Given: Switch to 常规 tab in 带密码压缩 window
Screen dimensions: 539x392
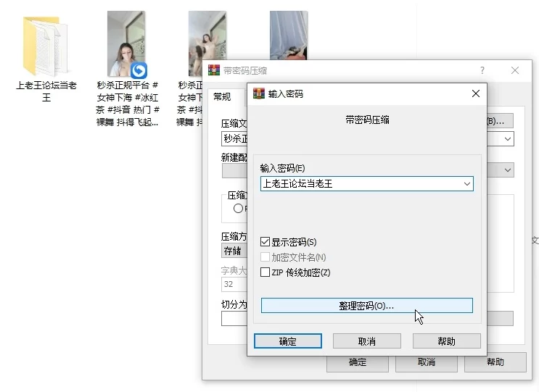Looking at the screenshot, I should (x=223, y=97).
